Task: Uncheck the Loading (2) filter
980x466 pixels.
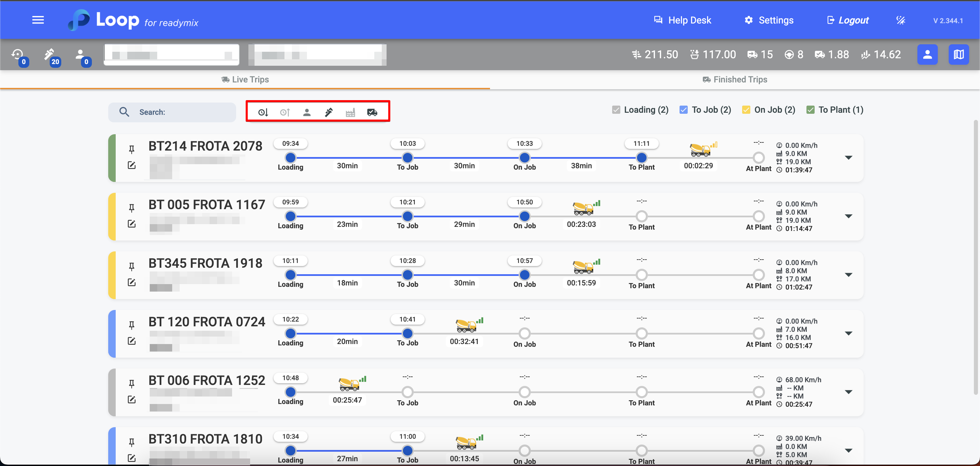Action: tap(616, 110)
